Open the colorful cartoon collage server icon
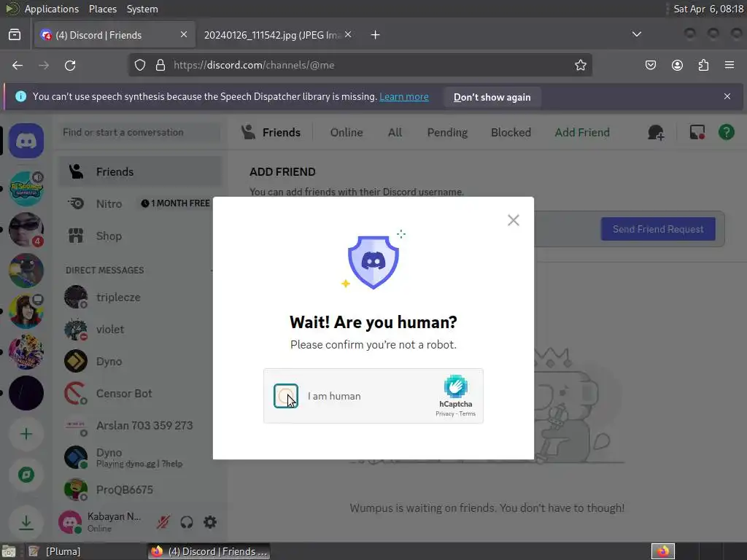 click(x=26, y=352)
